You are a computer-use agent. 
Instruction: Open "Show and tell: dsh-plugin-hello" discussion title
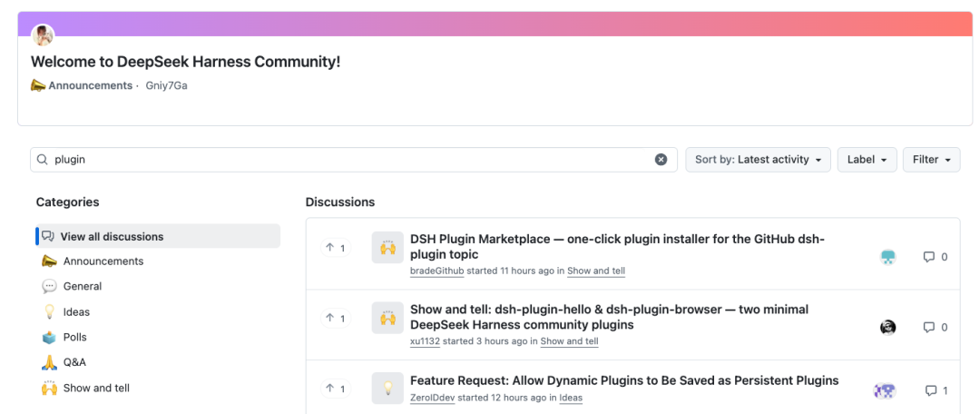click(610, 317)
